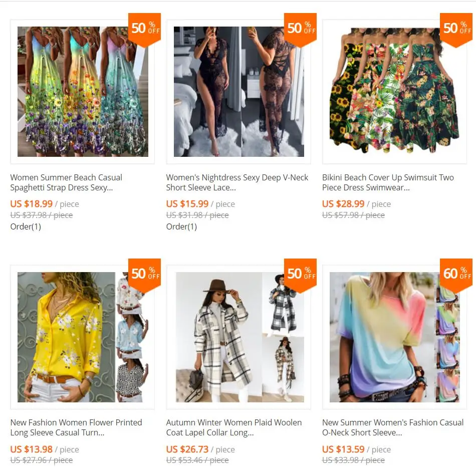The image size is (476, 468).
Task: Open the rainbow tie-dye t-shirt image
Action: click(394, 337)
